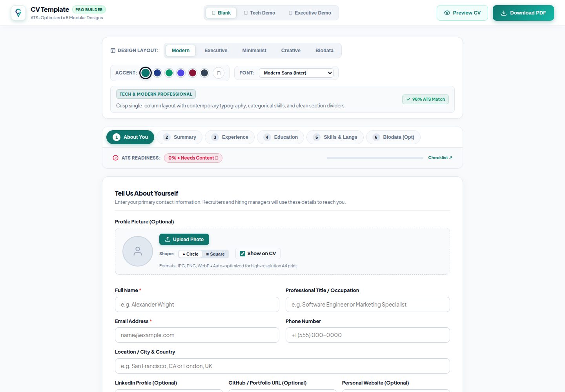565x392 pixels.
Task: Select the Executive design layout
Action: tap(216, 51)
